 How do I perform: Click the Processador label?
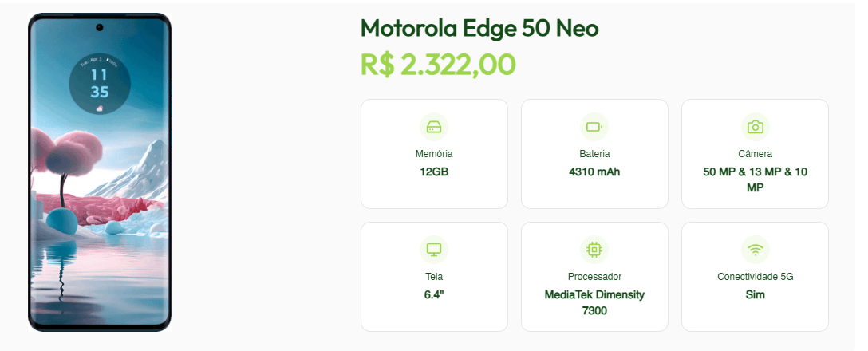pyautogui.click(x=594, y=277)
